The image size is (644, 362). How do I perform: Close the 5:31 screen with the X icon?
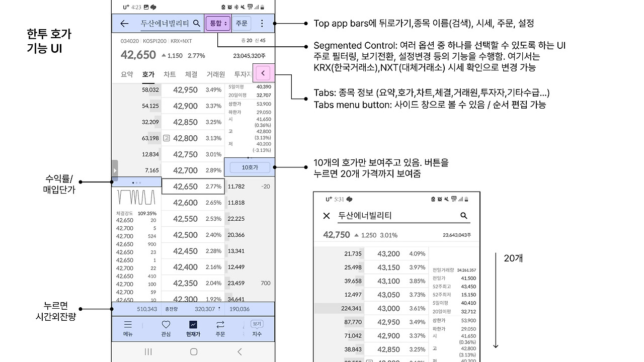327,216
